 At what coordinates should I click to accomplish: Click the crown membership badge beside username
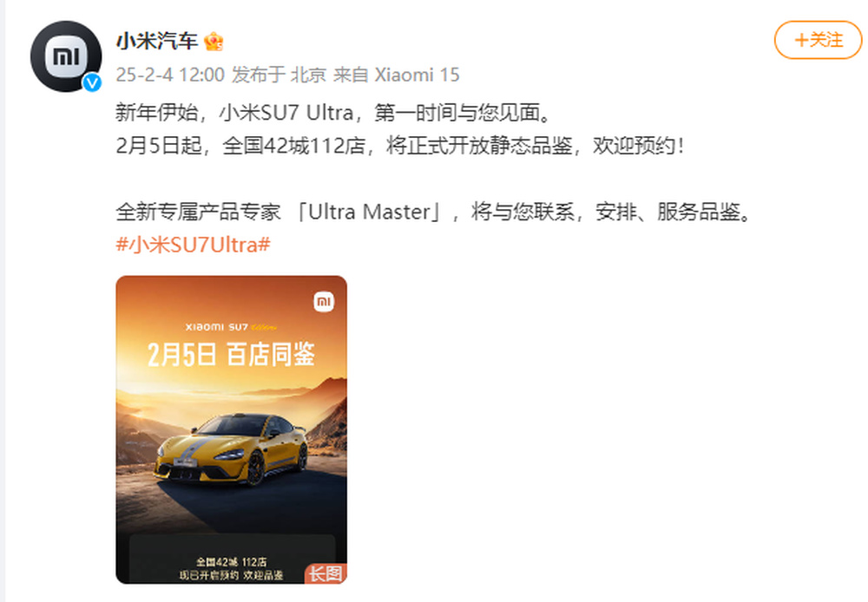(214, 42)
